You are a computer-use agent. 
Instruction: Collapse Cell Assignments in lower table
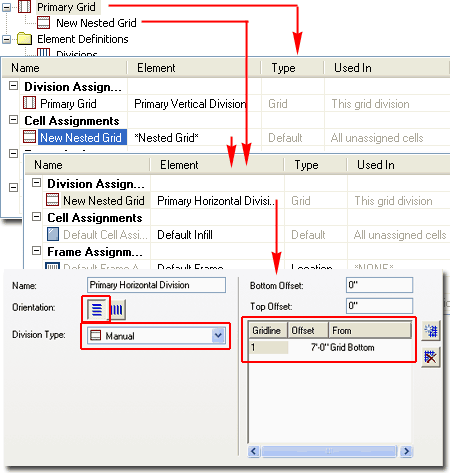tap(36, 217)
